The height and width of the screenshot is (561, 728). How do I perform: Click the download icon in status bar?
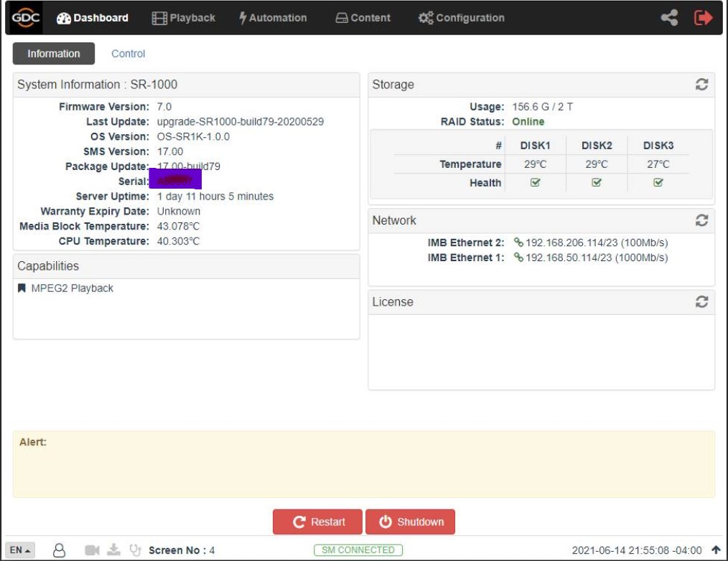[113, 550]
